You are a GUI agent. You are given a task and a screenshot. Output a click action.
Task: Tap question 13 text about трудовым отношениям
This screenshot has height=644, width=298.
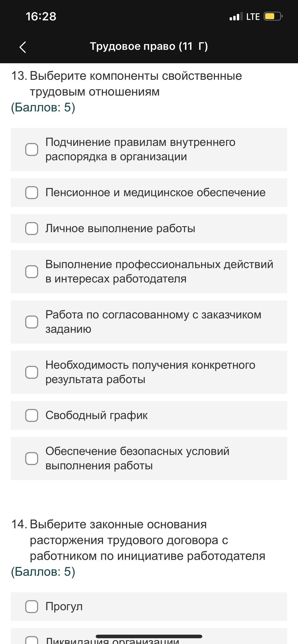tap(136, 84)
